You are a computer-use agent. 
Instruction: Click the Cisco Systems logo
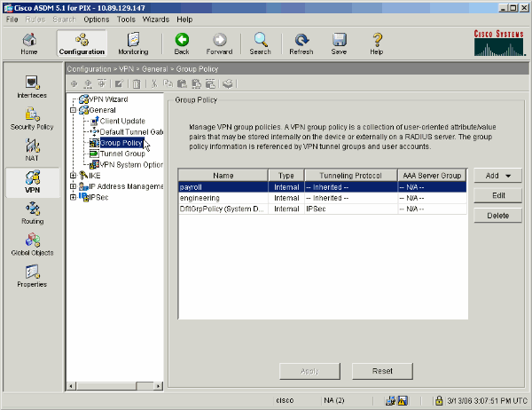(499, 43)
